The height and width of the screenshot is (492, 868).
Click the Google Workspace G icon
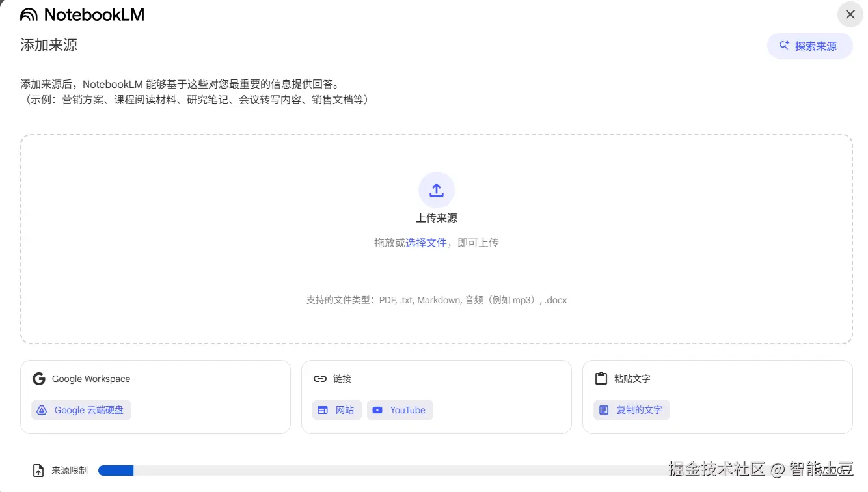39,379
